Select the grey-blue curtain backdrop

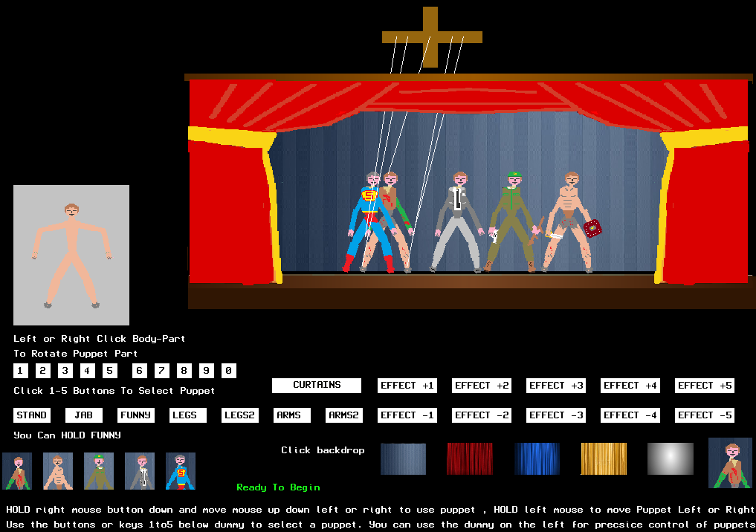[x=403, y=458]
